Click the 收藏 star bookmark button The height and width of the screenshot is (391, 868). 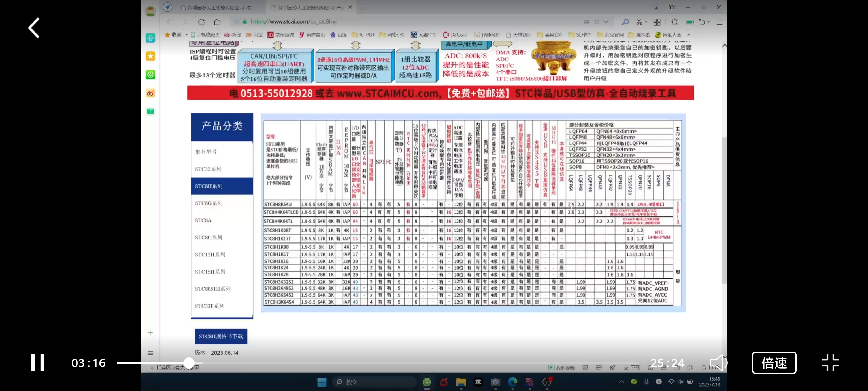pos(173,35)
